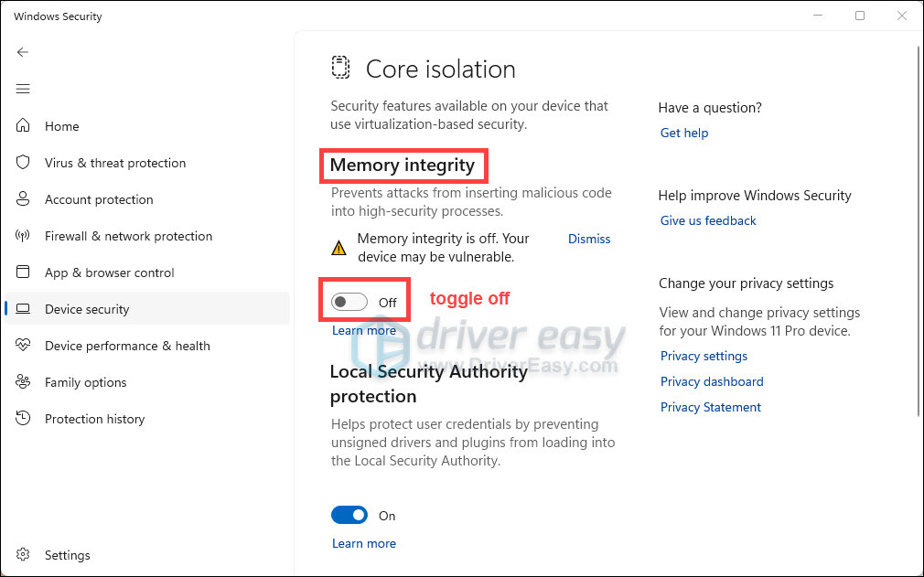Click the Core isolation page title
This screenshot has height=577, width=924.
click(x=441, y=69)
